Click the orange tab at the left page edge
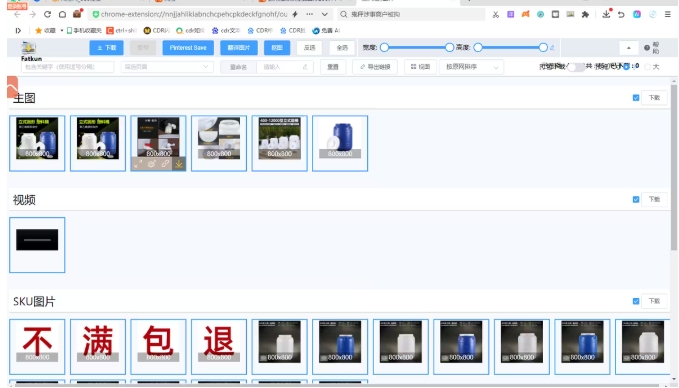This screenshot has height=388, width=679. click(12, 87)
